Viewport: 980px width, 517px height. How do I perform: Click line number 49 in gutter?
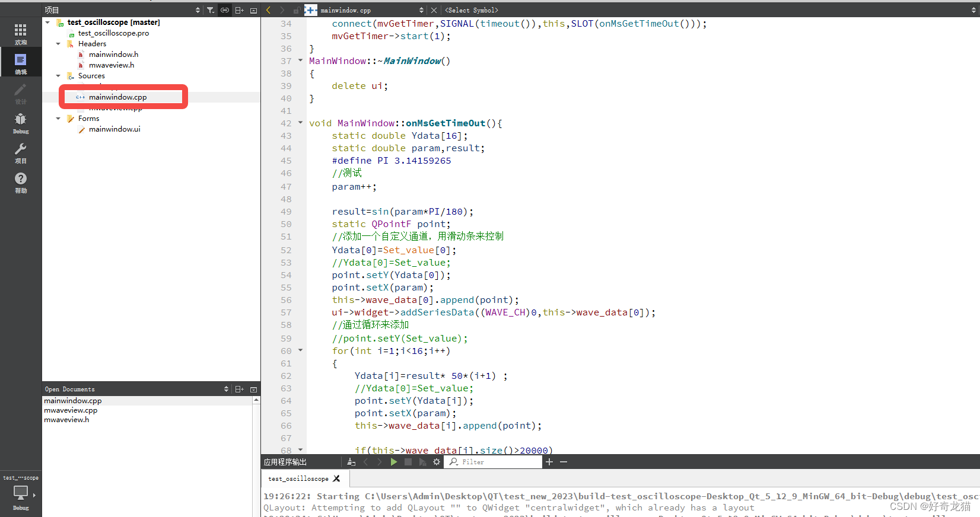[286, 212]
